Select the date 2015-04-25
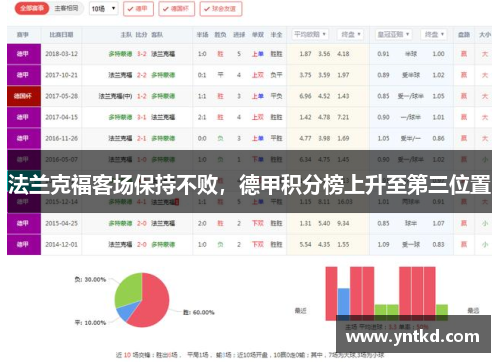 coord(61,223)
